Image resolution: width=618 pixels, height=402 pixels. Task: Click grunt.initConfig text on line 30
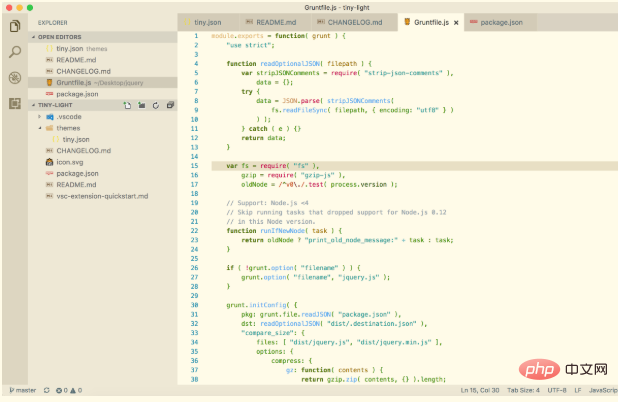pyautogui.click(x=256, y=305)
